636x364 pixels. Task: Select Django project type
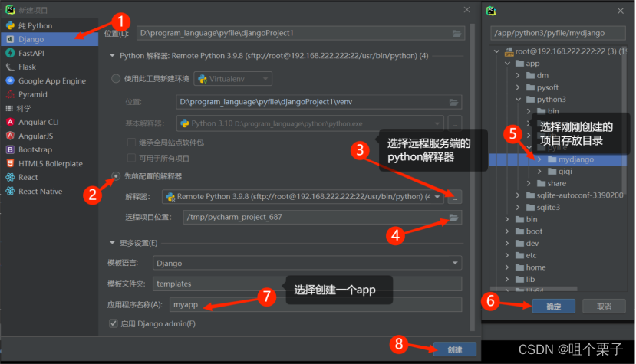(50, 39)
